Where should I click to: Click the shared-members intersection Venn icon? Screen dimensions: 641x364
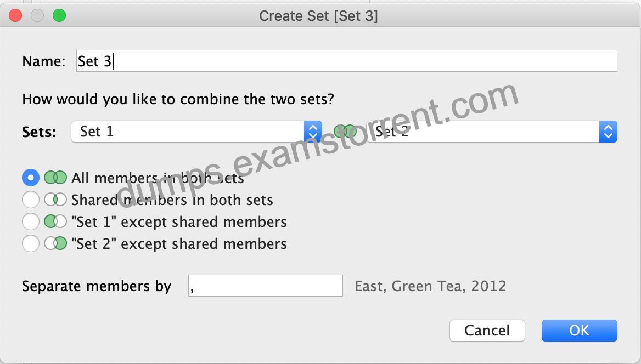click(x=55, y=200)
